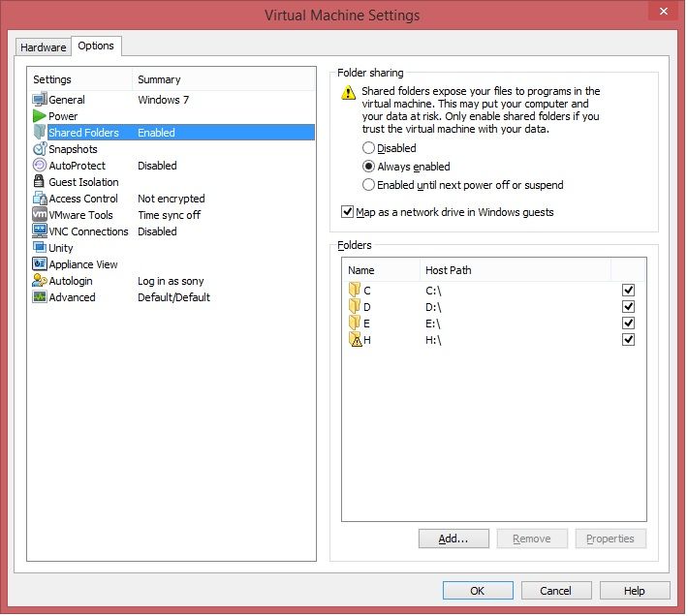Click the Add... folder button
This screenshot has height=616, width=688.
coord(453,539)
